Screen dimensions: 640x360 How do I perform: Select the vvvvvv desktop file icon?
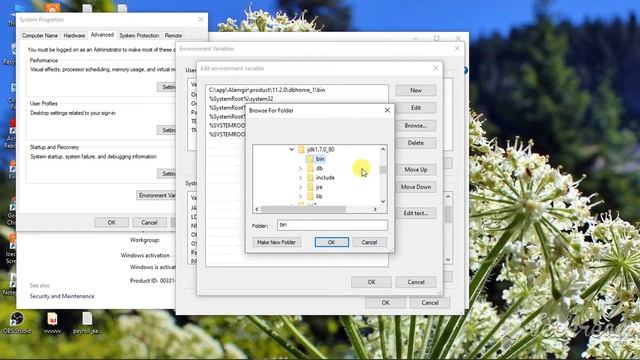point(52,322)
